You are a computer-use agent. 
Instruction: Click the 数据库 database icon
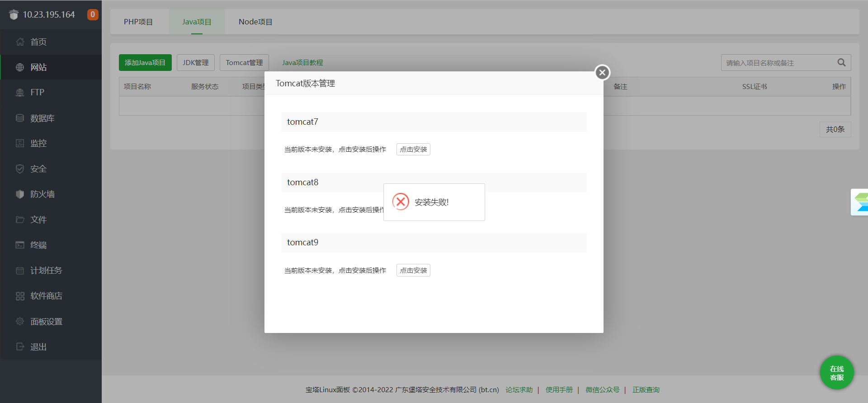click(x=20, y=118)
